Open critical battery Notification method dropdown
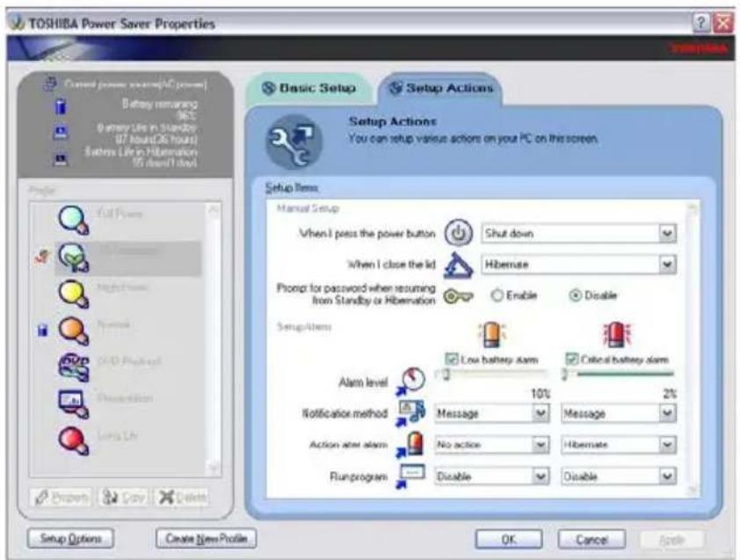The width and height of the screenshot is (740, 560). (x=619, y=413)
